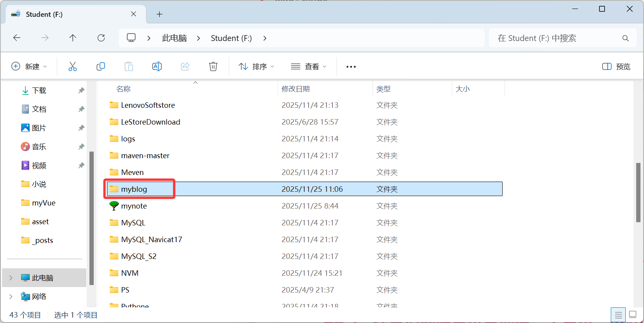The width and height of the screenshot is (644, 323).
Task: Switch to large thumbnails view in status bar
Action: click(633, 315)
